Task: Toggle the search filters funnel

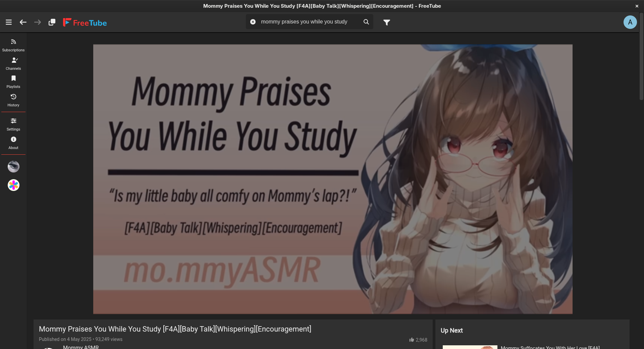Action: pos(387,22)
